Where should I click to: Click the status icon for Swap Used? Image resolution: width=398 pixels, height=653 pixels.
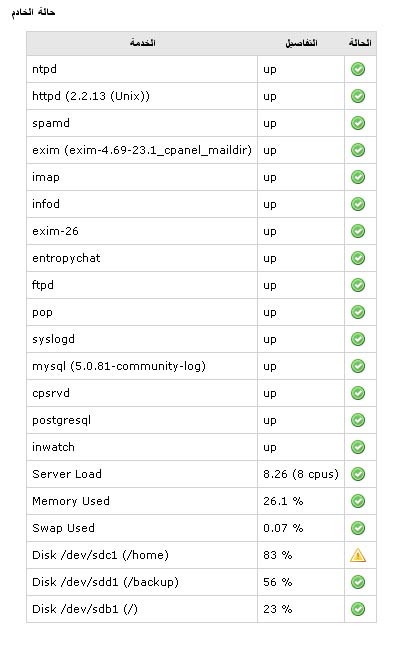[358, 528]
